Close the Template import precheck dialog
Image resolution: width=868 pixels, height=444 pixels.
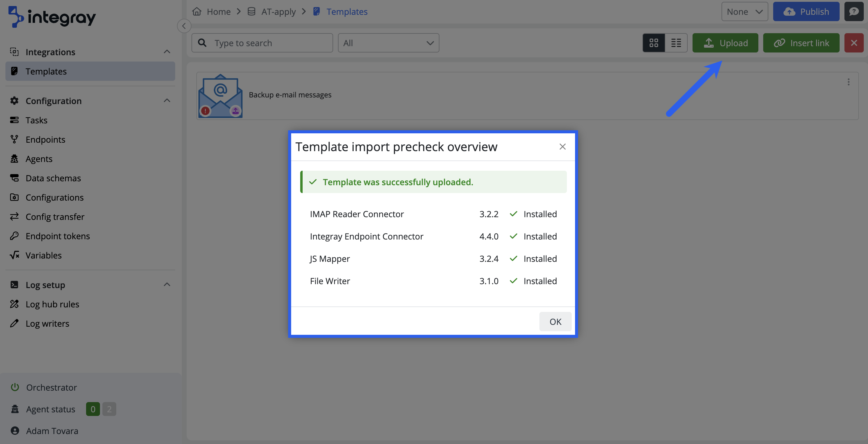click(x=562, y=146)
